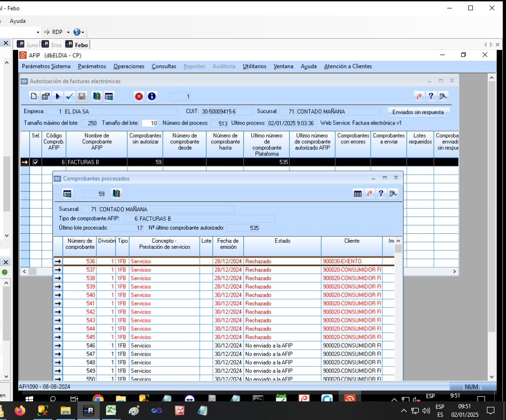The image size is (506, 420).
Task: Click the exit running-figure icon in Autorización window
Action: point(443,97)
